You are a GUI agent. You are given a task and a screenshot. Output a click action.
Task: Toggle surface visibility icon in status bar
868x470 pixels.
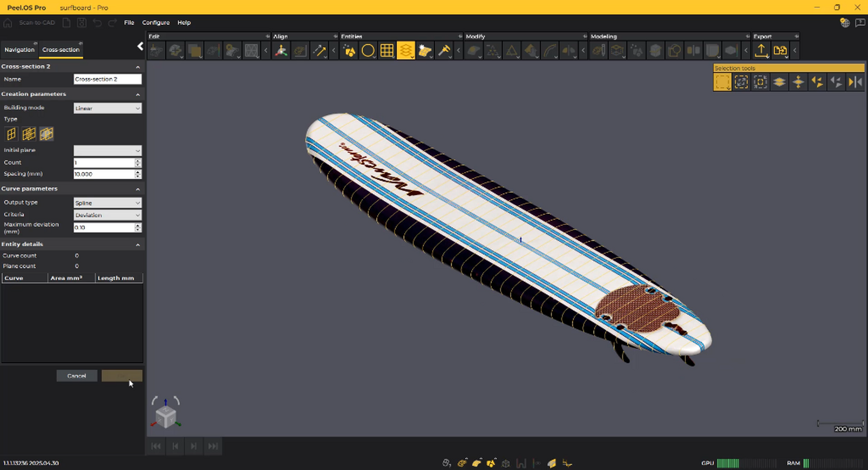click(x=477, y=463)
